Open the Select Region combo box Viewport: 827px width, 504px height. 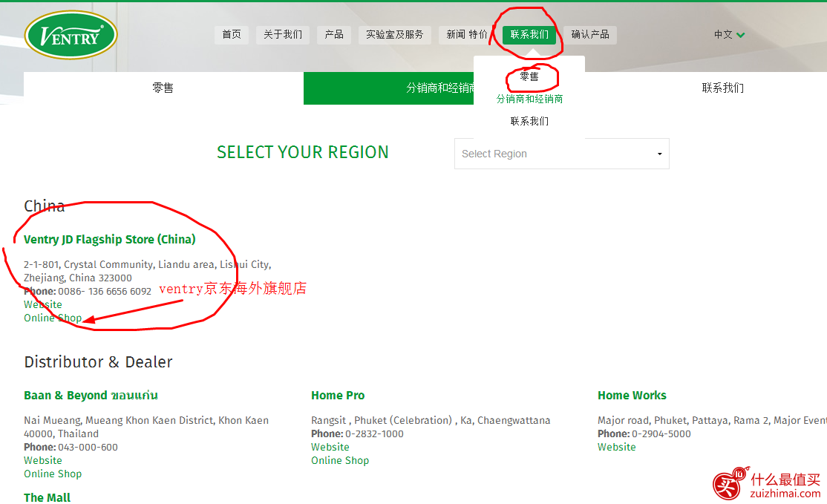(x=562, y=154)
